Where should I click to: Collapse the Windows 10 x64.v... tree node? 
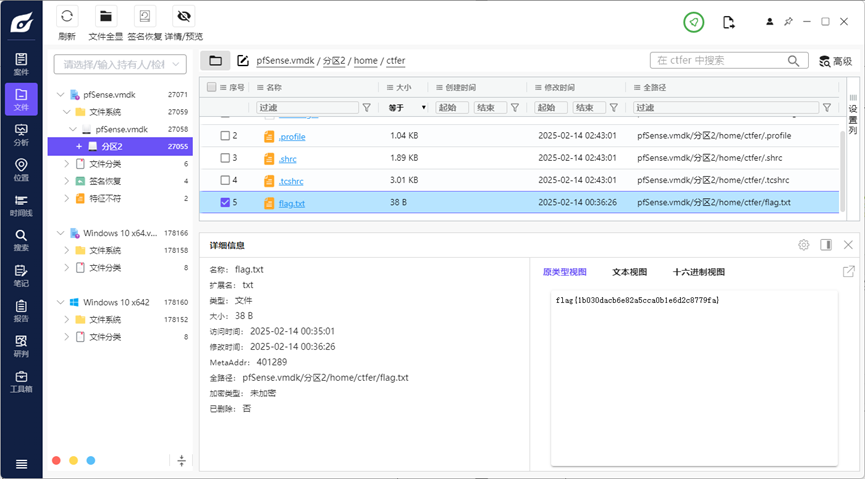60,233
